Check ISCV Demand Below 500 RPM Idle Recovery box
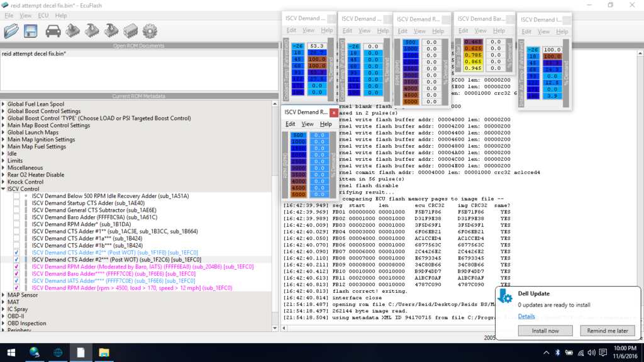The height and width of the screenshot is (362, 644). click(16, 196)
